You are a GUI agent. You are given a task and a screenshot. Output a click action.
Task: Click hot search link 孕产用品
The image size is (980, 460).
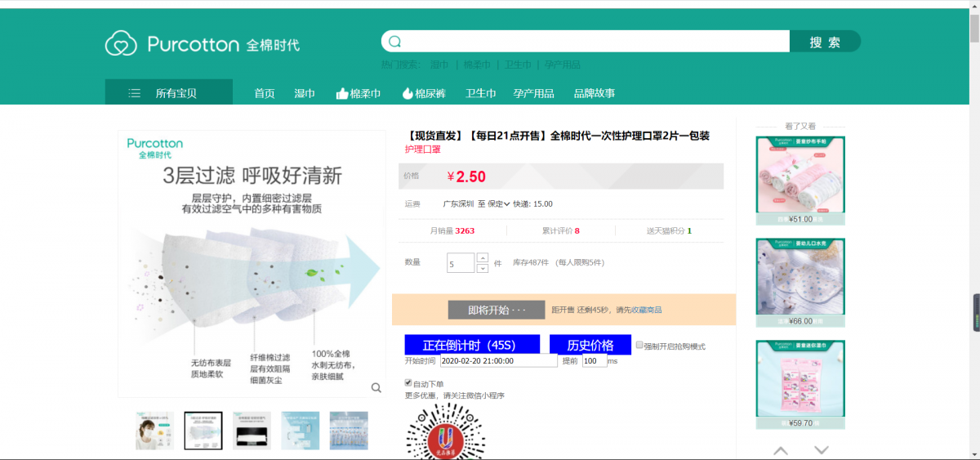pyautogui.click(x=563, y=65)
